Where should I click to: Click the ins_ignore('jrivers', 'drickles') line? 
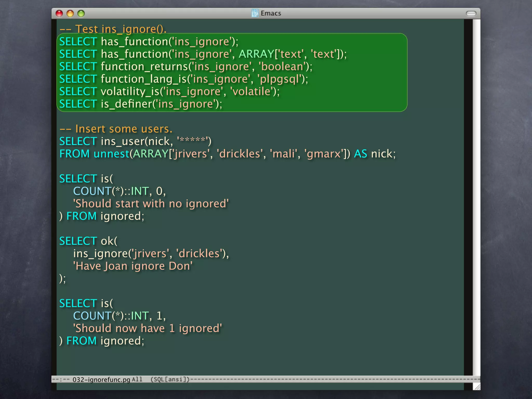tap(151, 254)
